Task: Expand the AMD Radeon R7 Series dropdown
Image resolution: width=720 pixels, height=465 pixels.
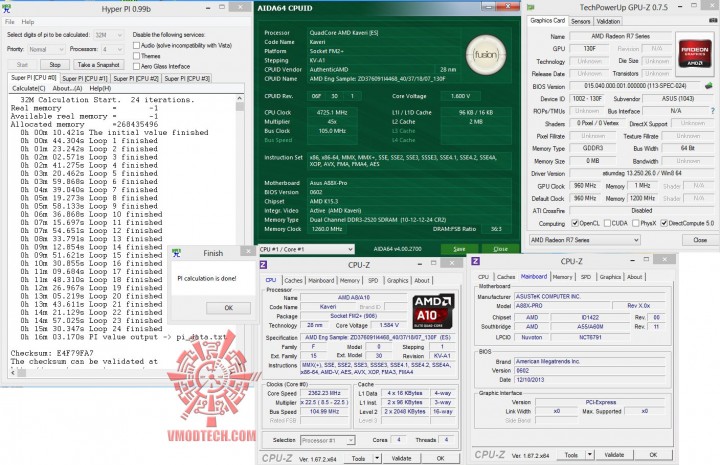Action: (x=585, y=240)
